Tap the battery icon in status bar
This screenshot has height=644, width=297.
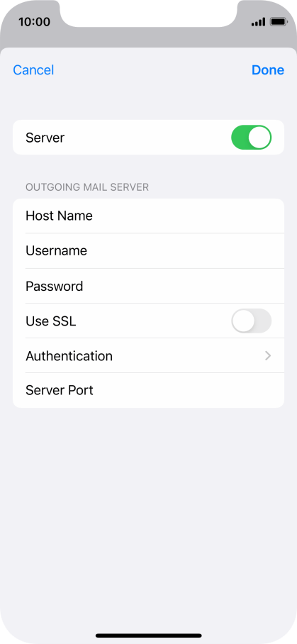click(279, 22)
